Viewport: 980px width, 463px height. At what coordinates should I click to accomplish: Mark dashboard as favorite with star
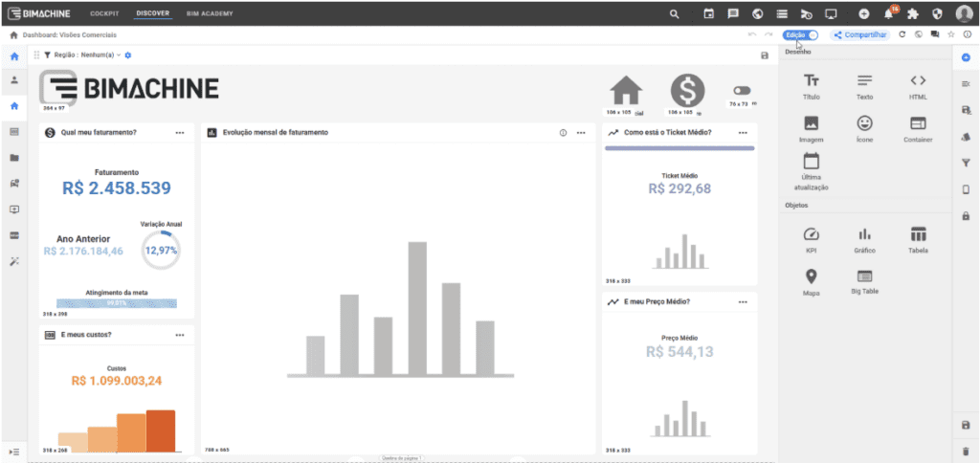[x=950, y=34]
